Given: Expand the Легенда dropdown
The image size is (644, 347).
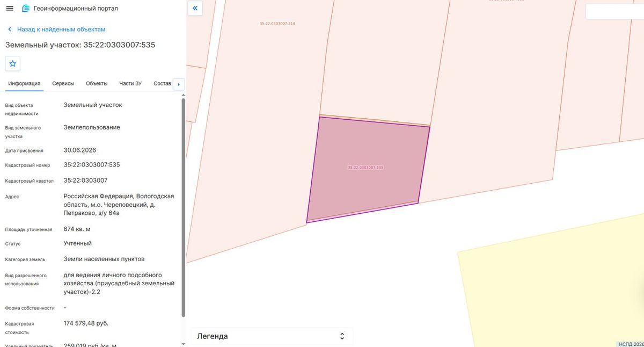Looking at the screenshot, I should 272,336.
